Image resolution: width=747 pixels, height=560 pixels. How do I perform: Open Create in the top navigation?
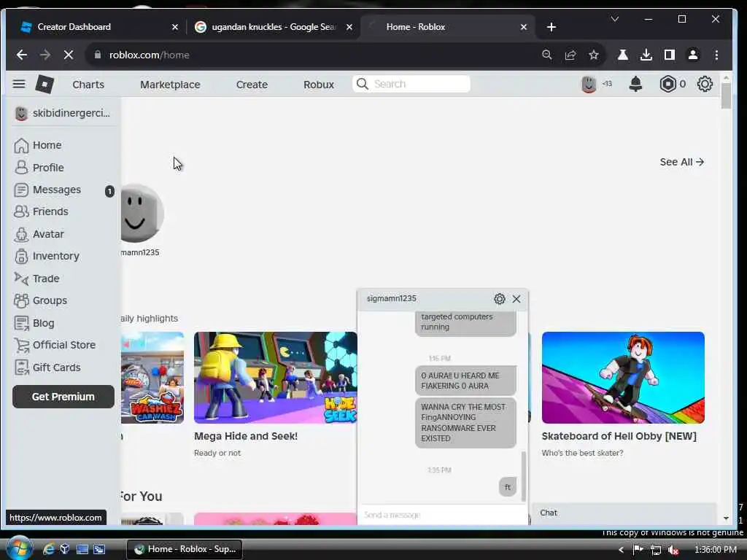coord(252,85)
